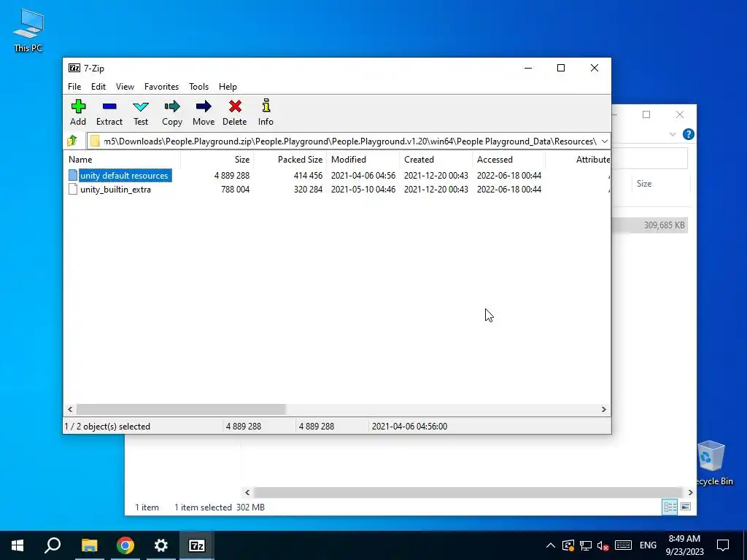Click the Move toolbar icon
747x560 pixels.
pos(204,106)
